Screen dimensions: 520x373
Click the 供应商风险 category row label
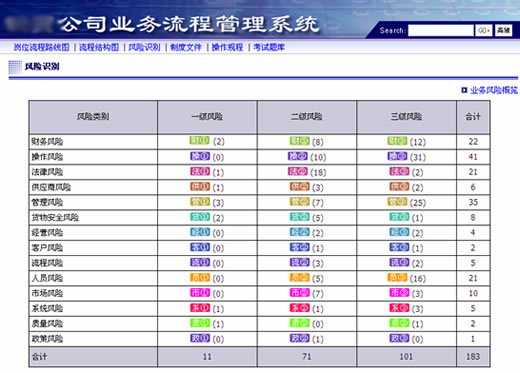pyautogui.click(x=51, y=187)
